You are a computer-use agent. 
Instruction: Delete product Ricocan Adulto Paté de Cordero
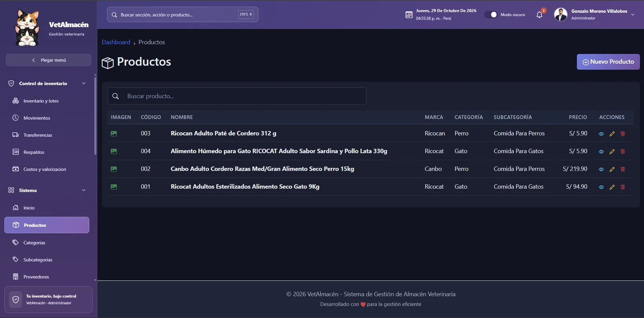click(x=623, y=134)
